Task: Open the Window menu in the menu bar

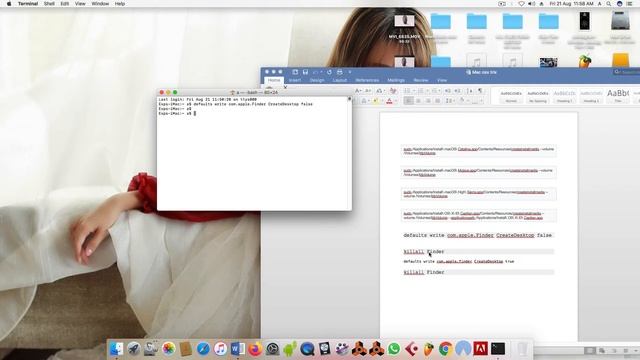Action: (100, 4)
